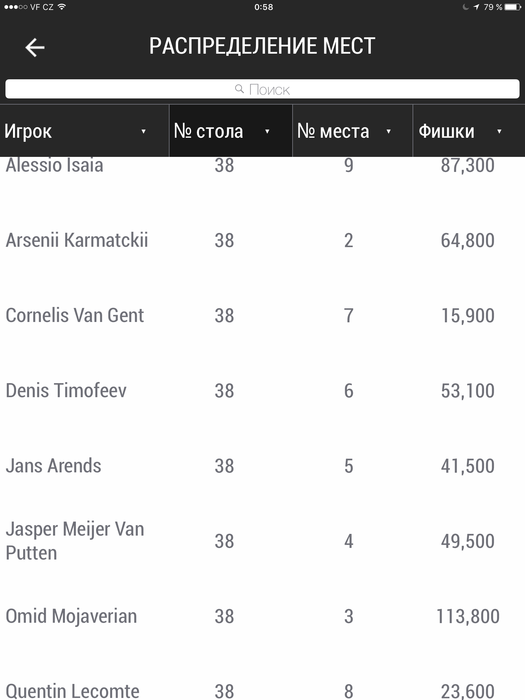Tap the back arrow icon

35,47
